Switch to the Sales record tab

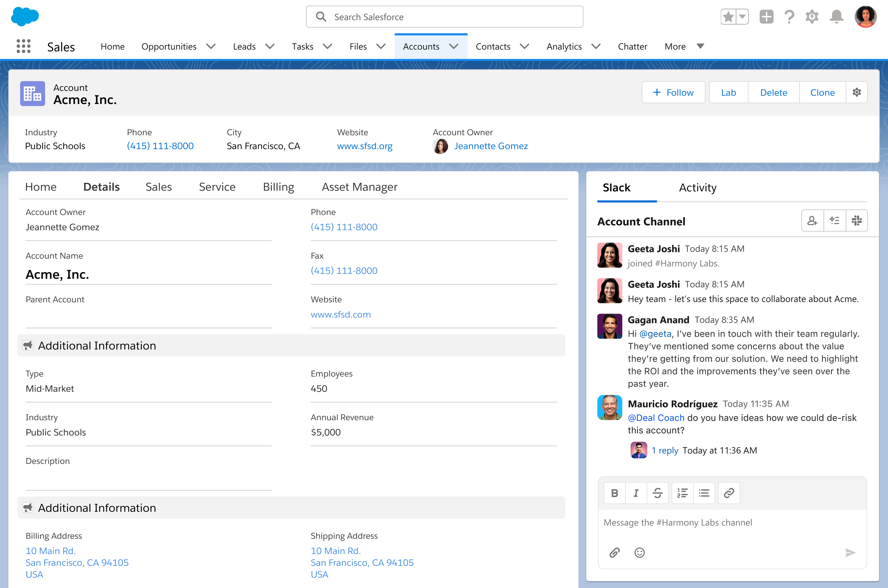[x=159, y=187]
